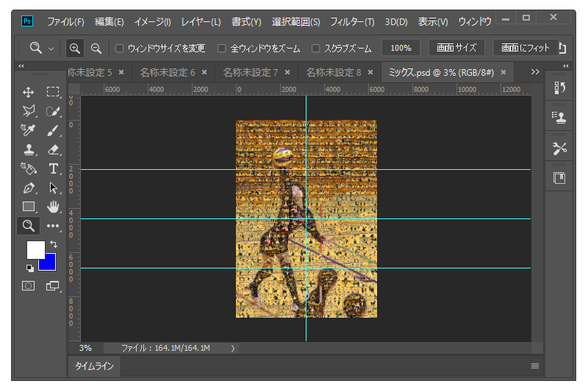Viewport: 588px width, 392px height.
Task: Open the blue background color swatch
Action: pyautogui.click(x=50, y=265)
